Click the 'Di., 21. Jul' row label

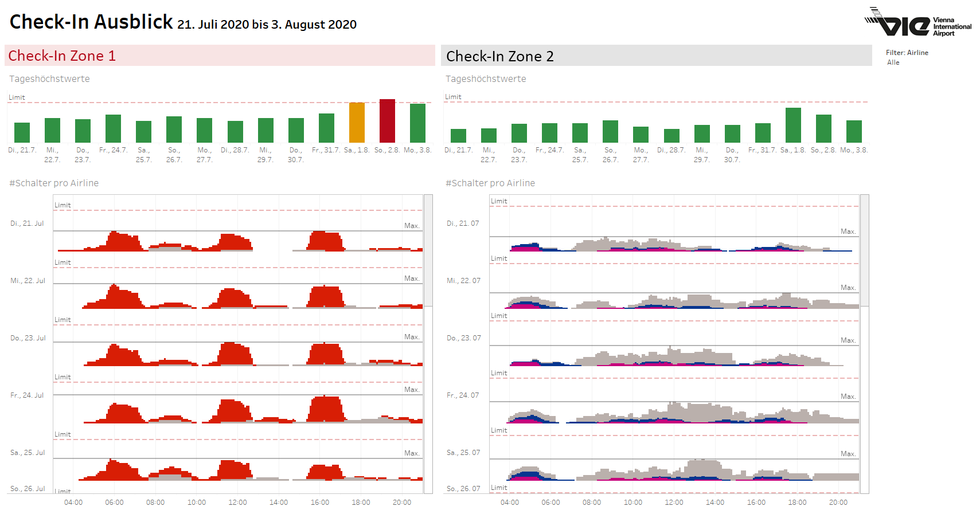27,223
